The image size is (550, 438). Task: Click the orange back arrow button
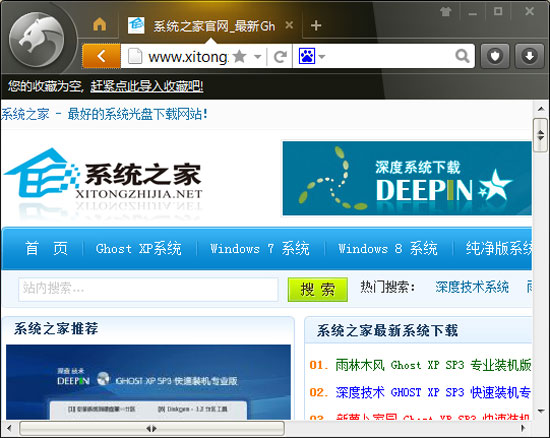coord(101,56)
